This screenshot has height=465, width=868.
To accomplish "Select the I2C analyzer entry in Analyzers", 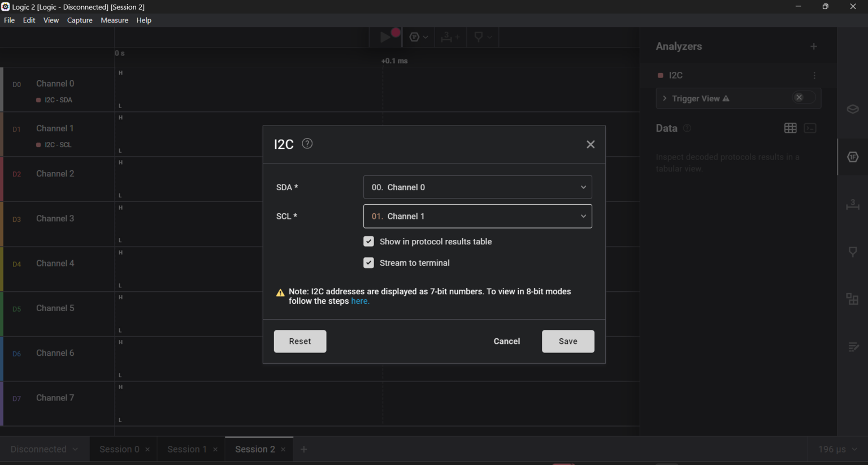I will tap(676, 75).
